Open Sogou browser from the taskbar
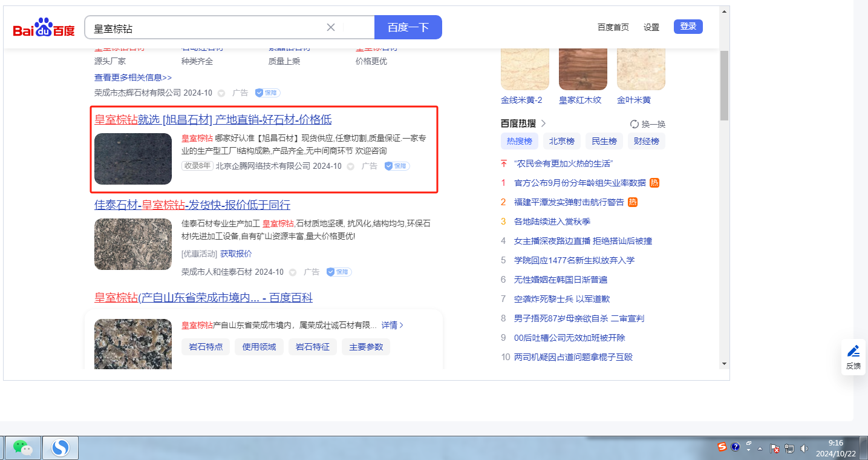This screenshot has width=868, height=460. pos(60,448)
